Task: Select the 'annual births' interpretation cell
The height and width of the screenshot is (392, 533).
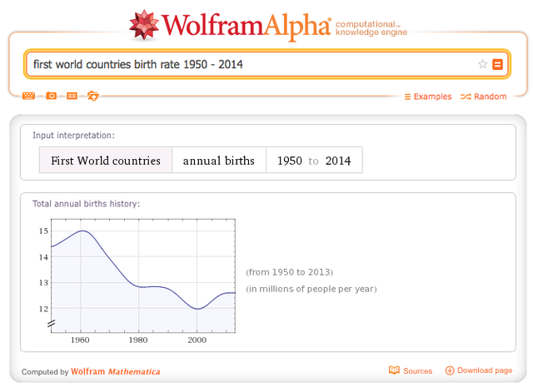Action: pos(219,161)
